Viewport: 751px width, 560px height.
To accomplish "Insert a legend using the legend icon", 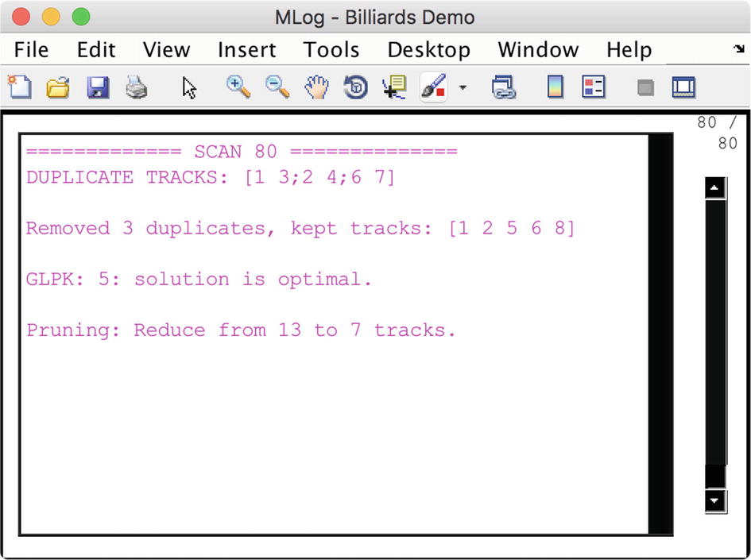I will tap(593, 87).
